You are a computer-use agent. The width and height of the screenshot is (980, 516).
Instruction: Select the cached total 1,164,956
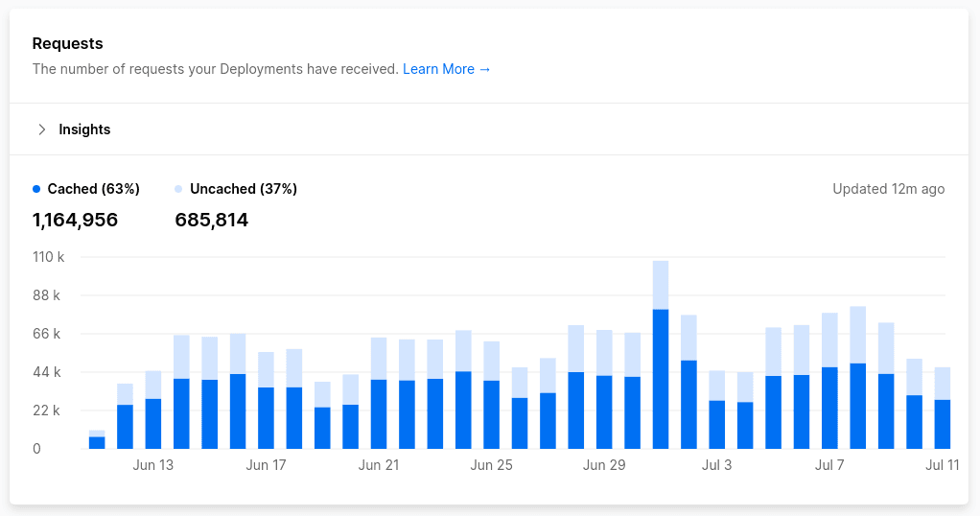coord(75,221)
